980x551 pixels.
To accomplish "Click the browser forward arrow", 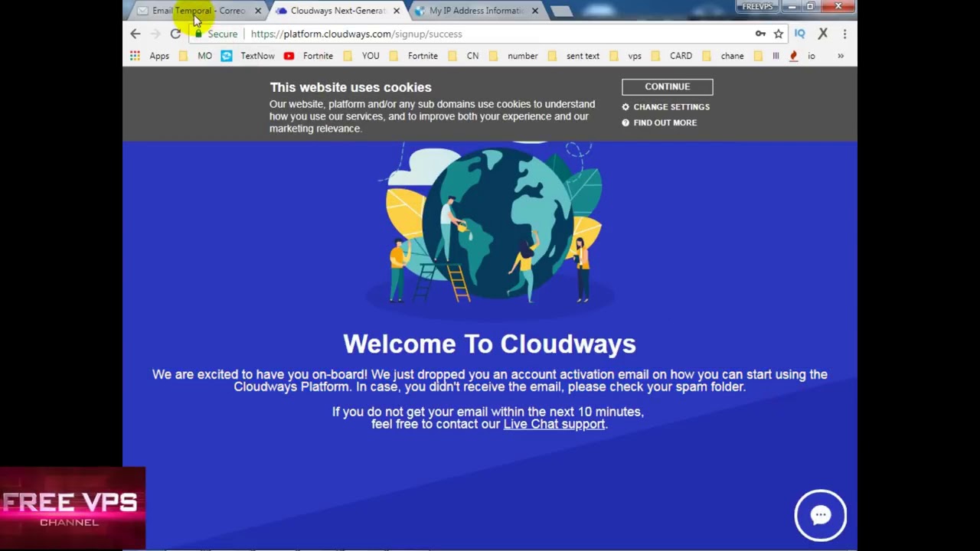I will 155,34.
